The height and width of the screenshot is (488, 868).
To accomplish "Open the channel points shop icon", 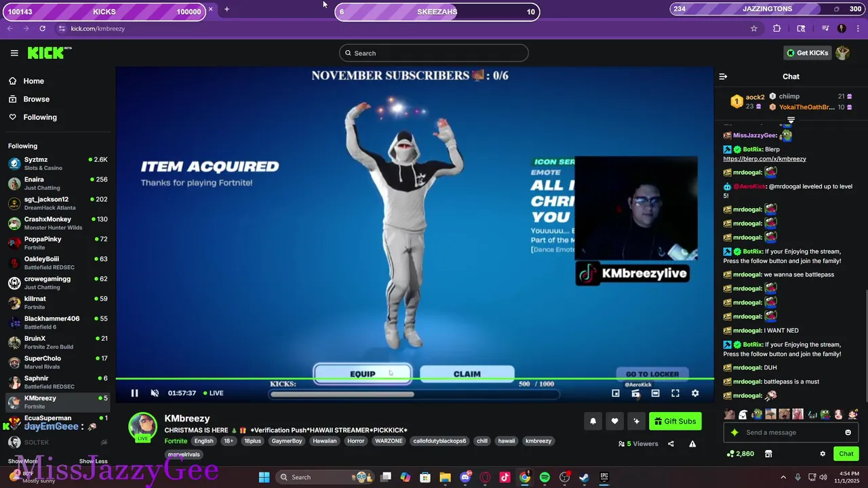I will pos(768,453).
